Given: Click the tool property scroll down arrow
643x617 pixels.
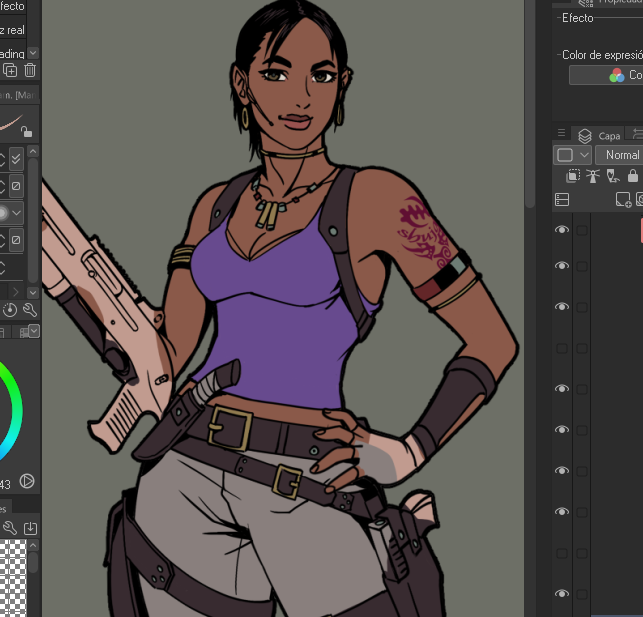Looking at the screenshot, I should 33,293.
